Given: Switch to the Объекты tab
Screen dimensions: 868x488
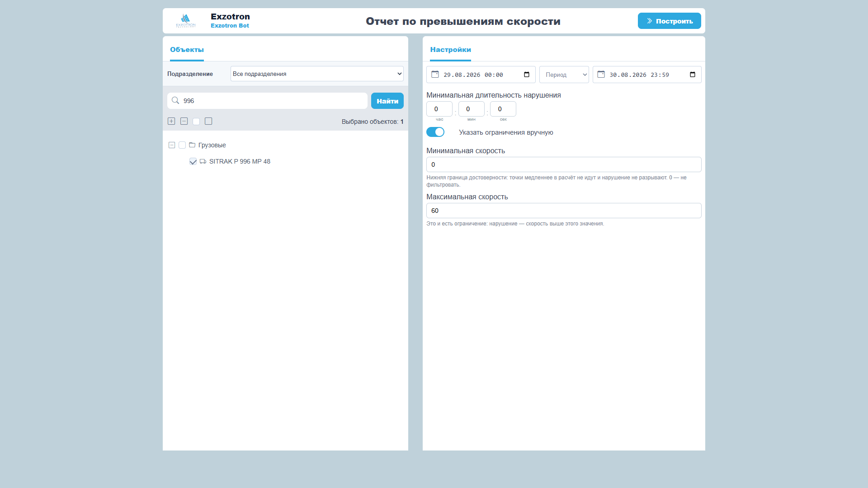Looking at the screenshot, I should [187, 50].
